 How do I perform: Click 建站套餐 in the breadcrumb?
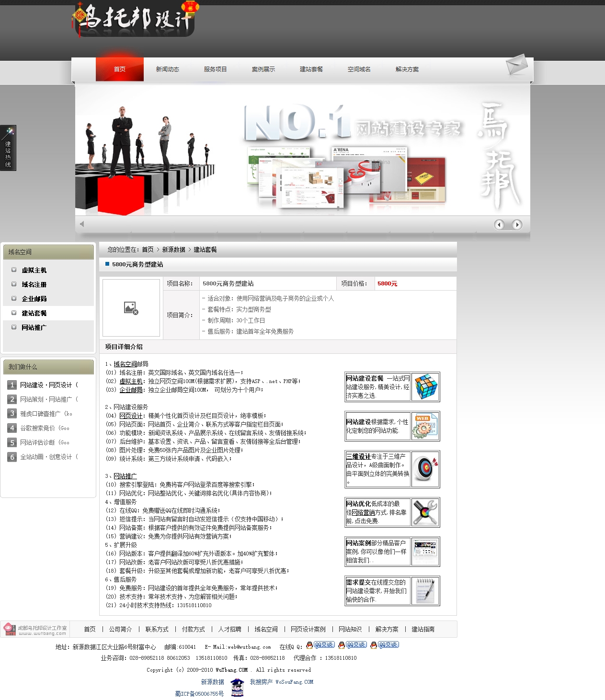click(205, 249)
